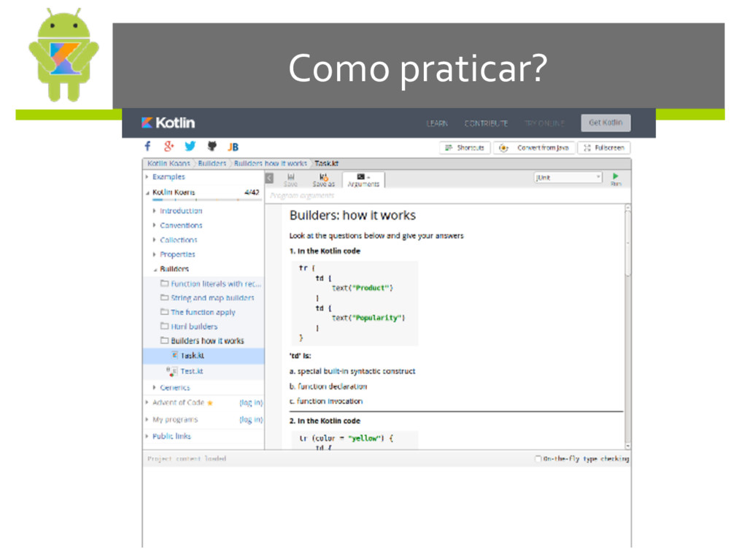Click the Program arguments input field
Image resolution: width=747 pixels, height=560 pixels.
[x=448, y=195]
